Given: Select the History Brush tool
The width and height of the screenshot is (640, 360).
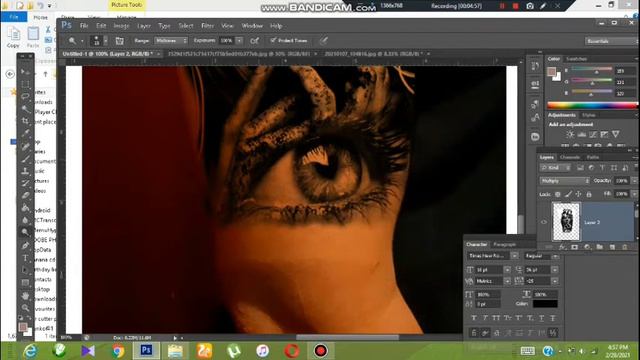Looking at the screenshot, I should click(x=25, y=183).
